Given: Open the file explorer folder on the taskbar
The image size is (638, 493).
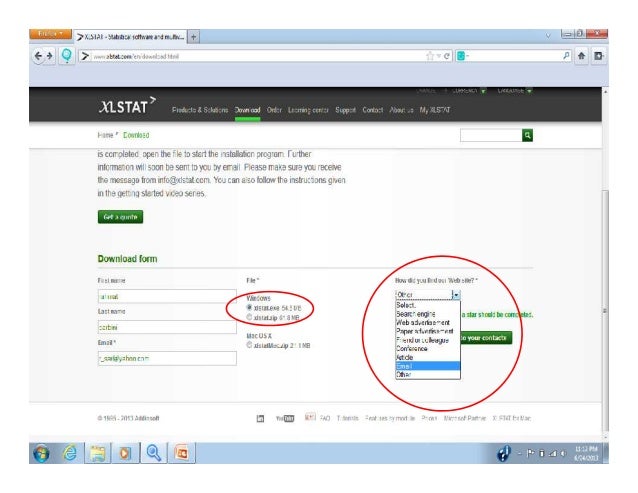Looking at the screenshot, I should pyautogui.click(x=98, y=453).
